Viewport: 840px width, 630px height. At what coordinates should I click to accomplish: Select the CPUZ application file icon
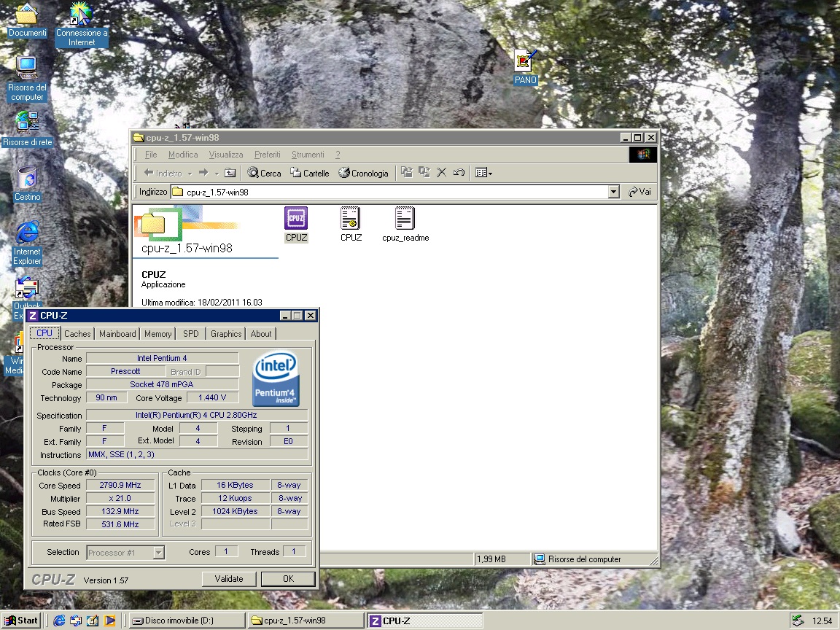tap(296, 225)
